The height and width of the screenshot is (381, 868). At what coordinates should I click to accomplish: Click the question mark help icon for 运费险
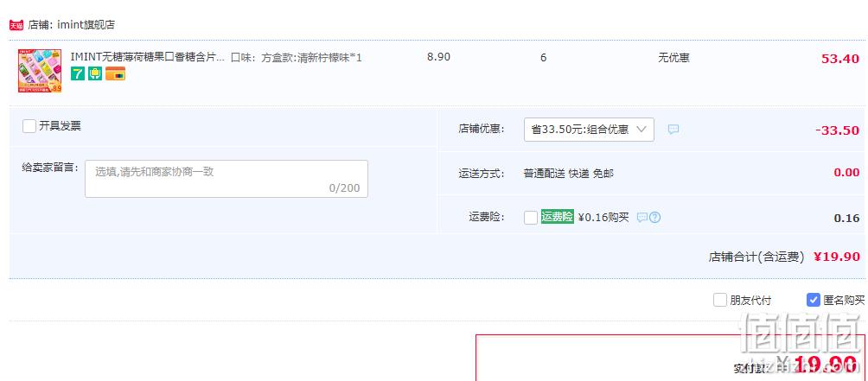pyautogui.click(x=654, y=218)
